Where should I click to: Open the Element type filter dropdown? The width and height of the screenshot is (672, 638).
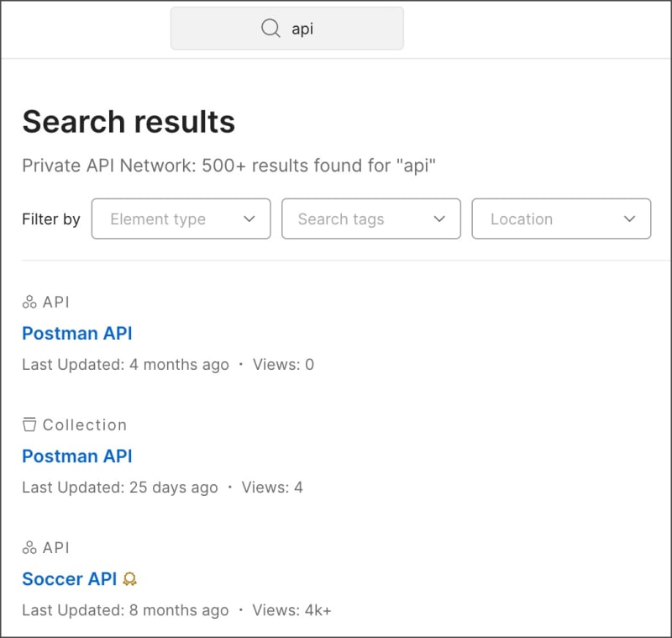(x=181, y=219)
